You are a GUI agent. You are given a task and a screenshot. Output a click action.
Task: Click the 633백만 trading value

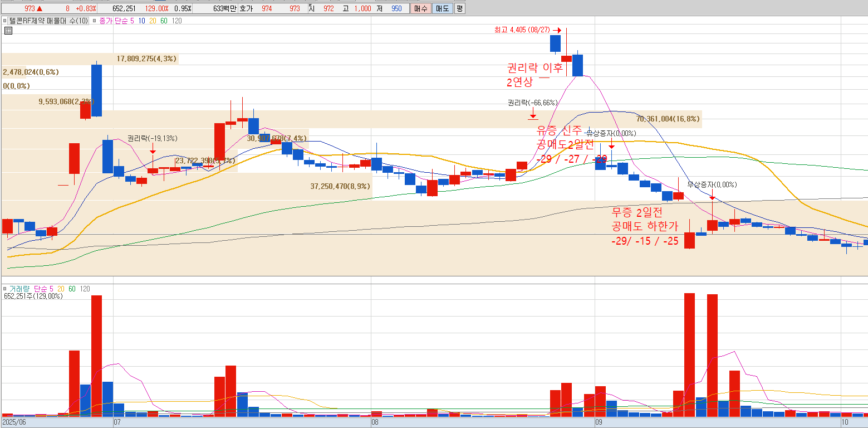225,9
